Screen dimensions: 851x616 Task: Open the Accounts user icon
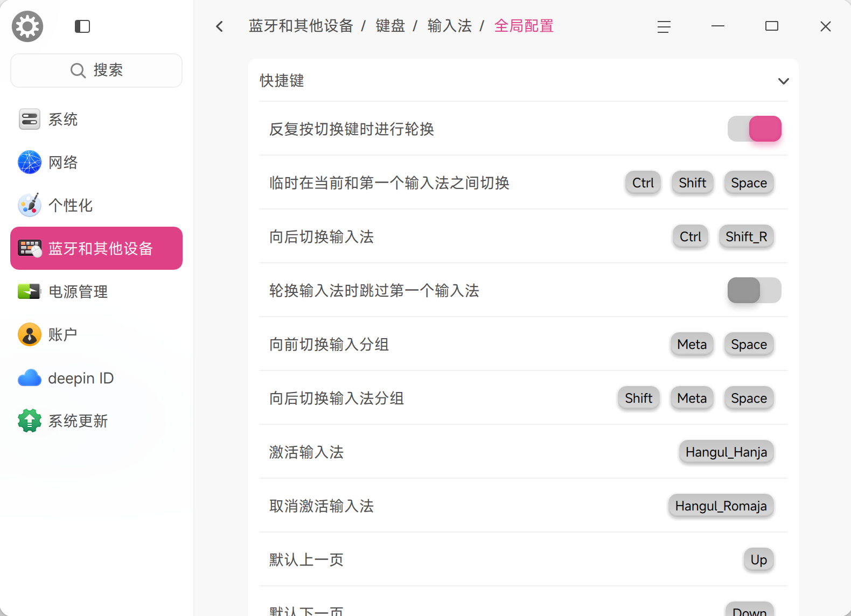click(x=30, y=334)
